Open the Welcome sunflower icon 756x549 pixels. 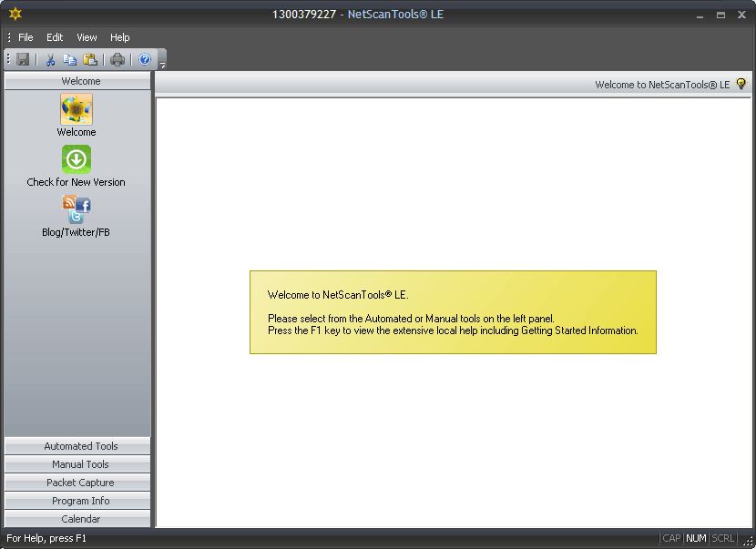[77, 109]
